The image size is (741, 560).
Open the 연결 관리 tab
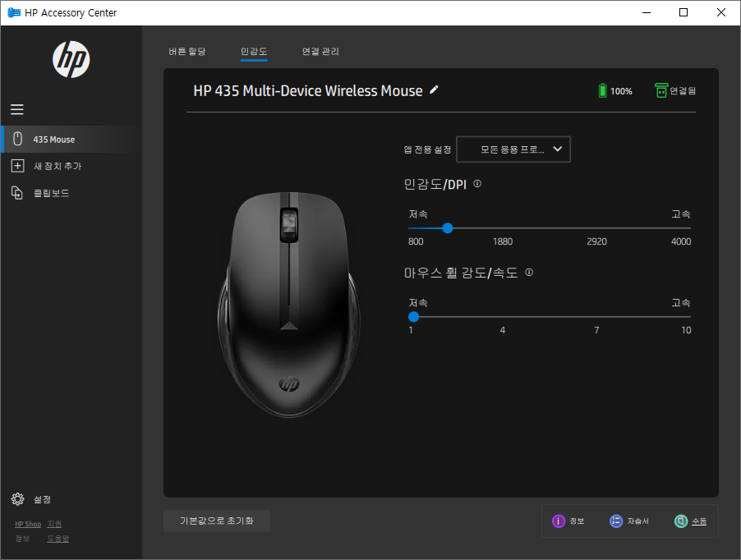point(320,52)
